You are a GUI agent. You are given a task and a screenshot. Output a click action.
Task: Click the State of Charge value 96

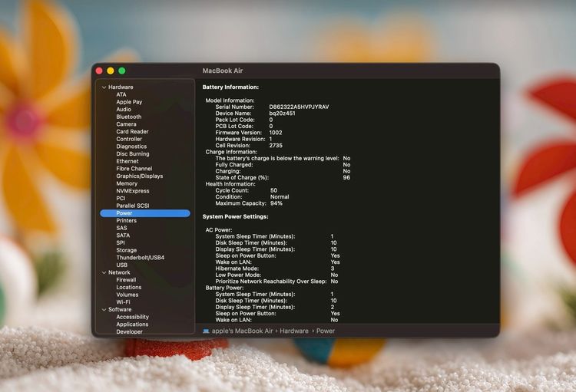pyautogui.click(x=346, y=178)
